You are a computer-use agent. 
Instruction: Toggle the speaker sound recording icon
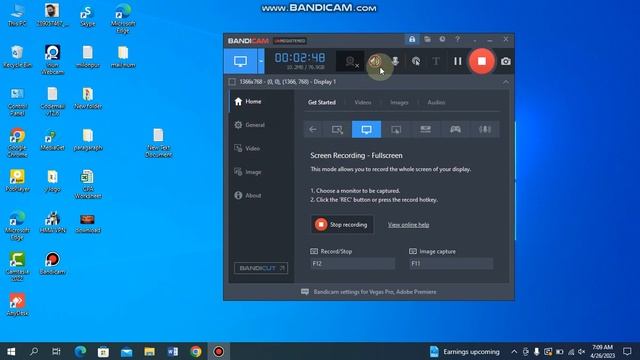[375, 61]
